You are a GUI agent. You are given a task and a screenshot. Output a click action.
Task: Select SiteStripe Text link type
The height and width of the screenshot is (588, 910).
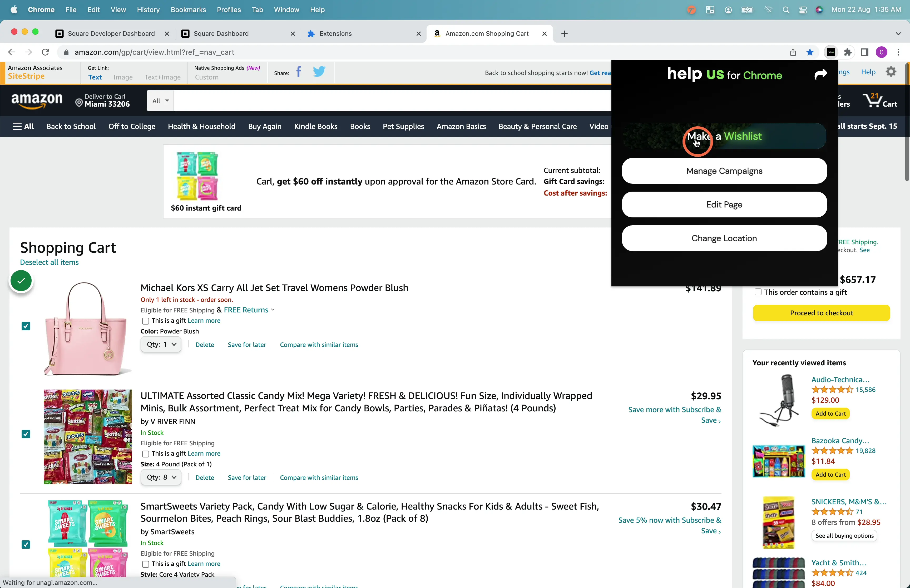click(95, 77)
